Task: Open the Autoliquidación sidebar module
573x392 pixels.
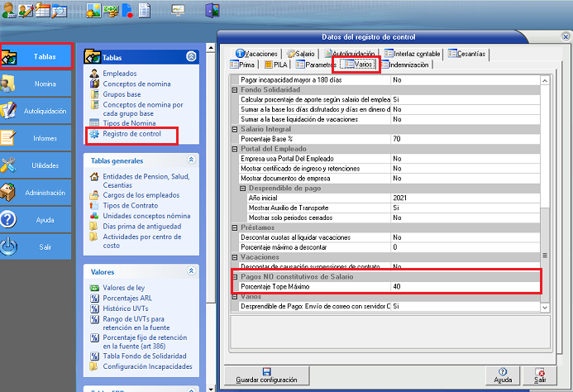Action: pyautogui.click(x=36, y=110)
